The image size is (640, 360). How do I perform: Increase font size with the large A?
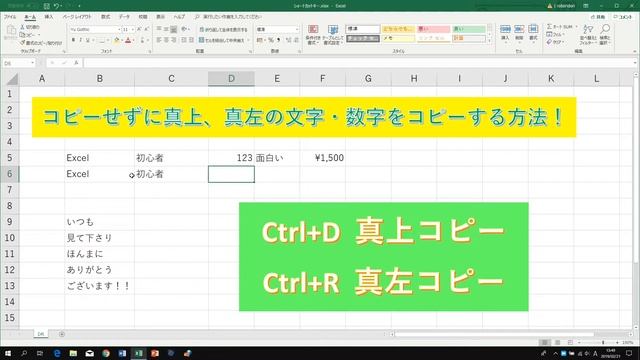click(139, 29)
